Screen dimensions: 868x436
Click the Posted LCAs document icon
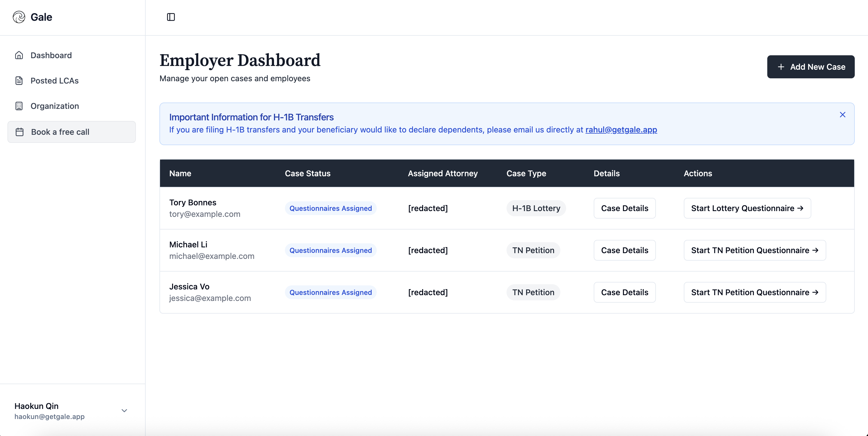pos(19,81)
